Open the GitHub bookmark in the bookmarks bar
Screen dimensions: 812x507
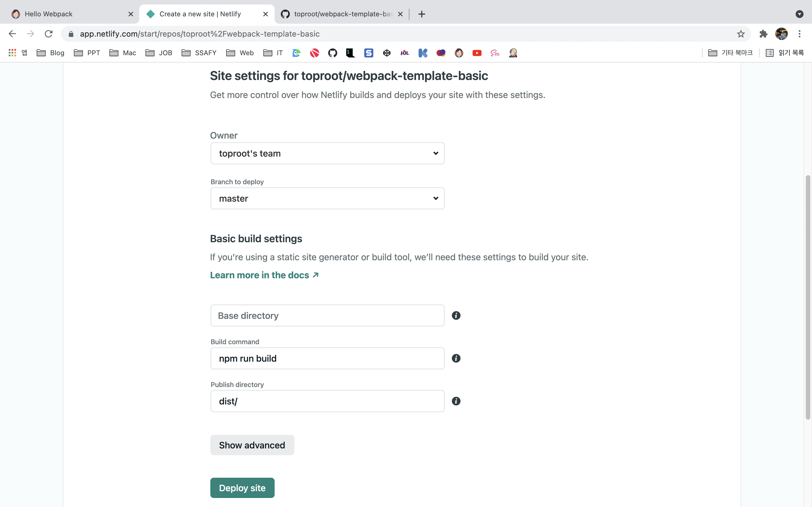point(332,53)
